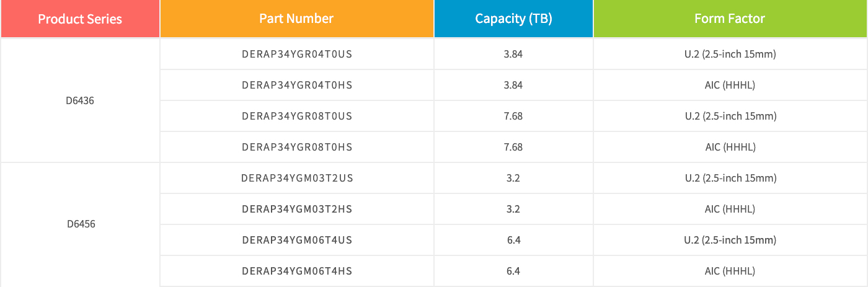
Task: Click part number DERAP34YGR08T0US
Action: (297, 116)
